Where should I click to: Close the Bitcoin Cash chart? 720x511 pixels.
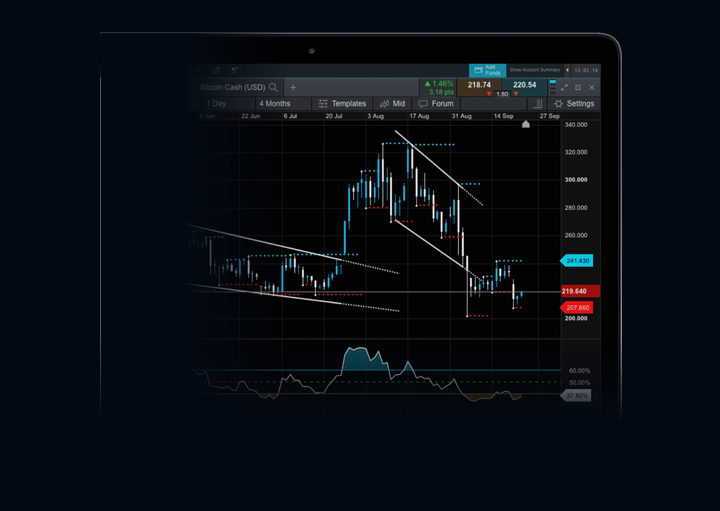coord(592,87)
